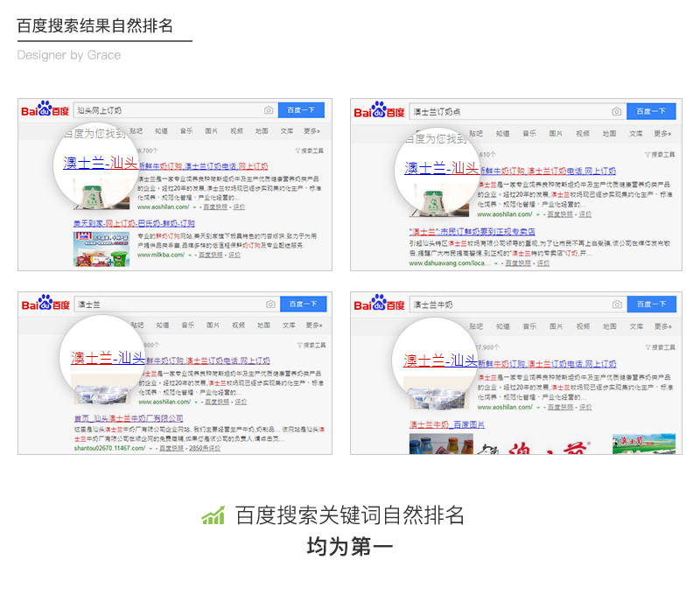Select the 图片 tab in the 澳士兰订奶点 panel
Viewport: 700px width, 595px height.
[x=556, y=134]
